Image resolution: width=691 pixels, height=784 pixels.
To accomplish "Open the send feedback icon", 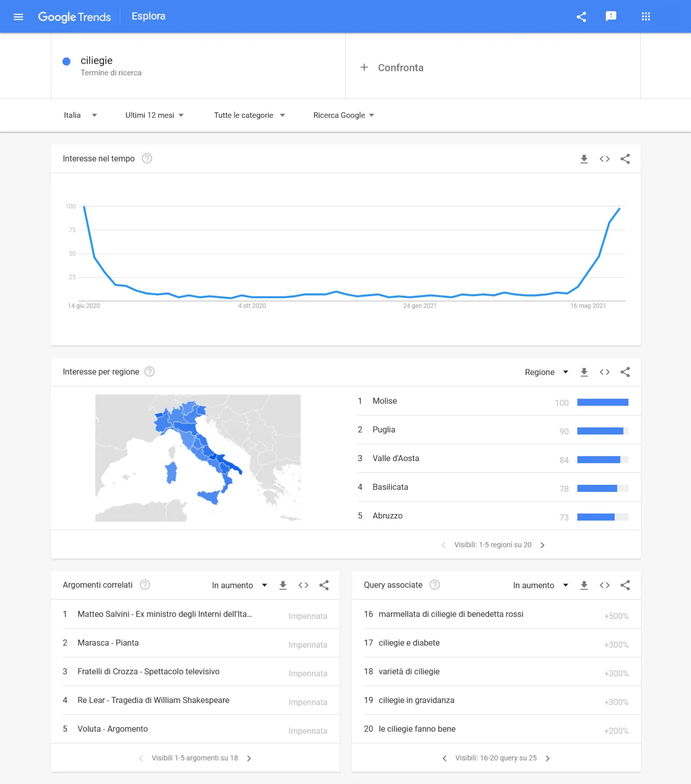I will pyautogui.click(x=611, y=16).
